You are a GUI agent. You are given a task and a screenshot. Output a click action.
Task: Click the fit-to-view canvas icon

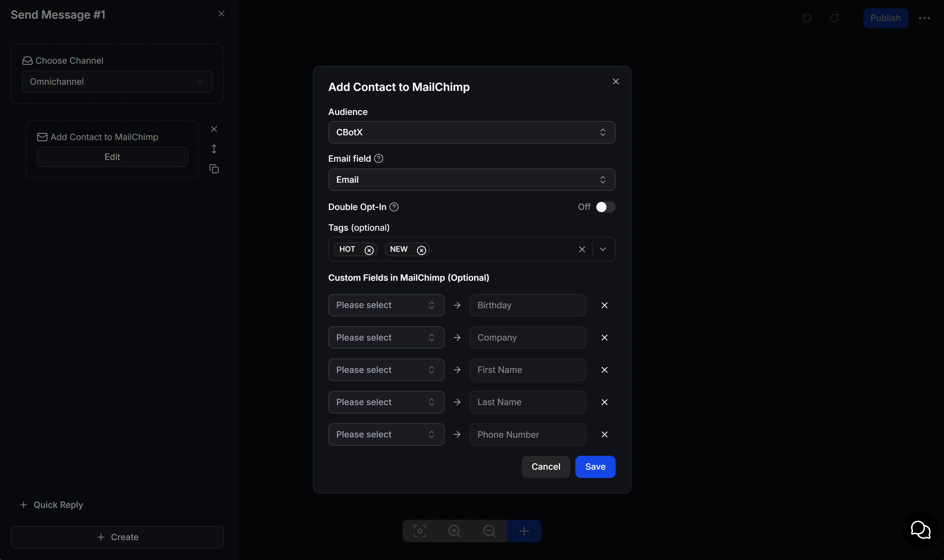point(420,531)
